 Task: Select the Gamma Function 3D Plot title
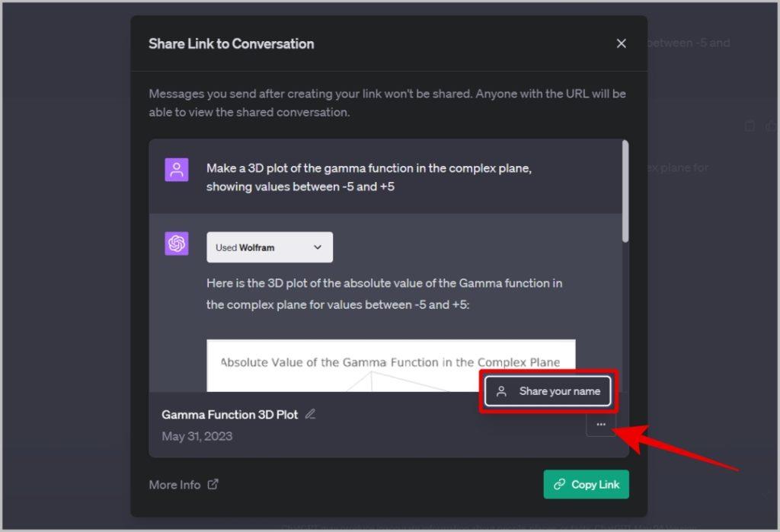[230, 414]
